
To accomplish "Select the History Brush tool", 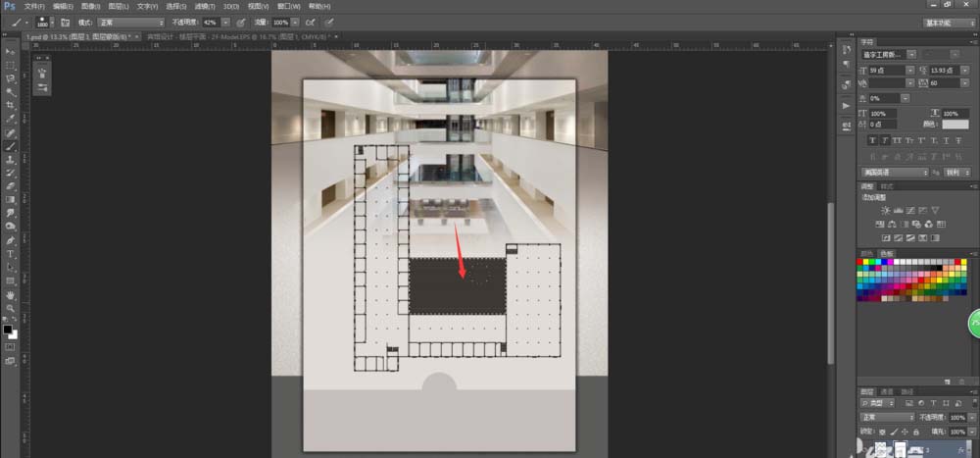I will click(x=10, y=173).
